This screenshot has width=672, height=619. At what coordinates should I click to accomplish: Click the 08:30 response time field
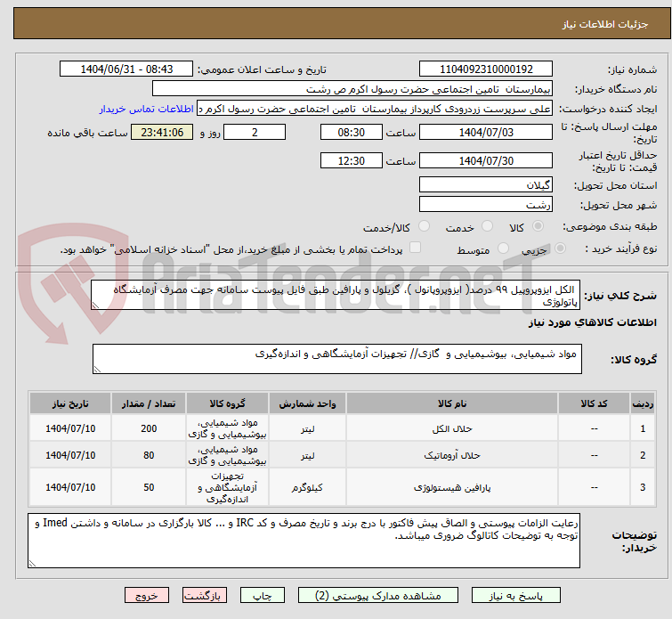click(352, 133)
